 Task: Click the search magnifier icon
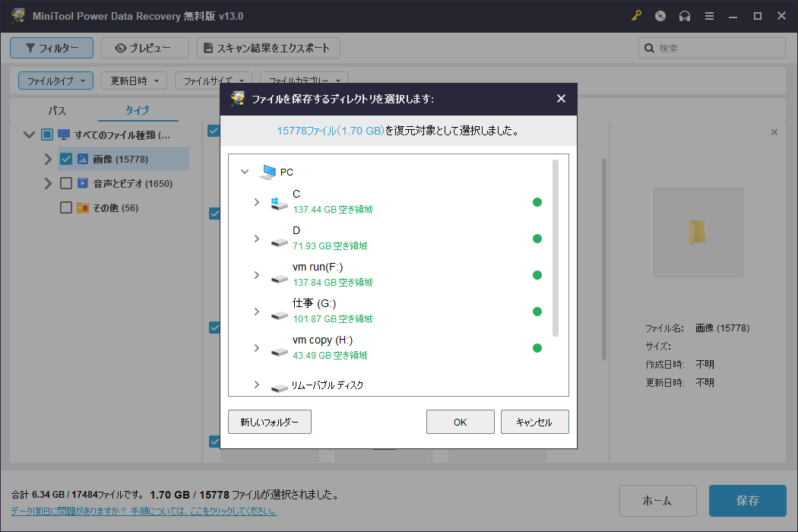coord(649,48)
